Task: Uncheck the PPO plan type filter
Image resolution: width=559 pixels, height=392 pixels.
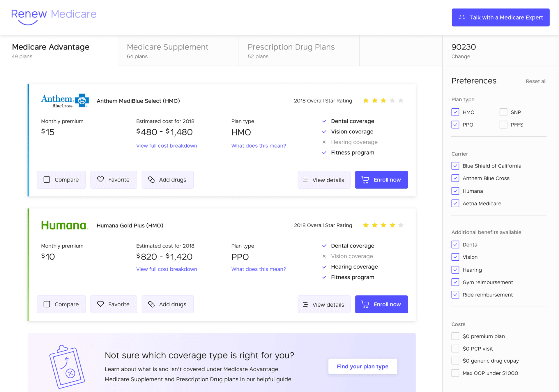Action: click(455, 125)
